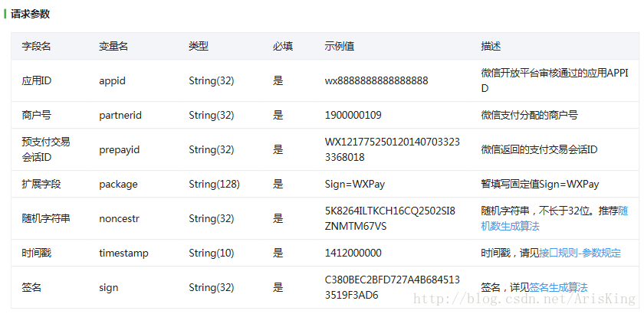Select the 预支付交易会话ID field name cell

(46, 150)
